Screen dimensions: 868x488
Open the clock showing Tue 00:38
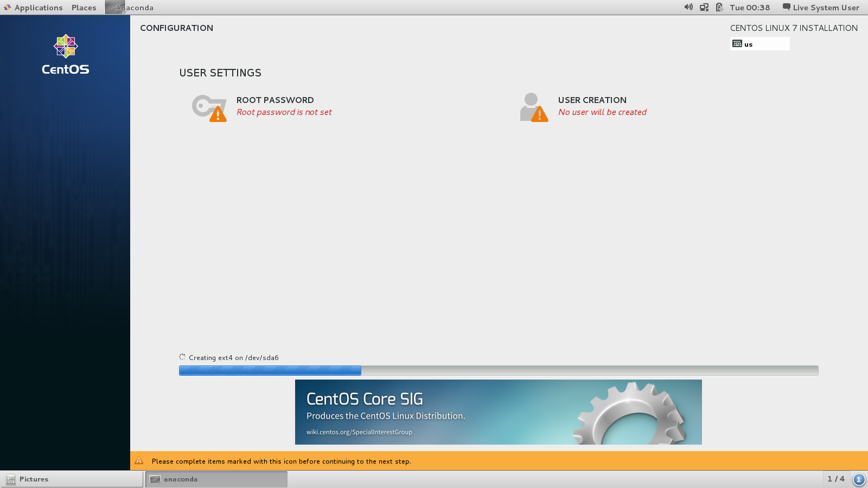click(x=750, y=8)
